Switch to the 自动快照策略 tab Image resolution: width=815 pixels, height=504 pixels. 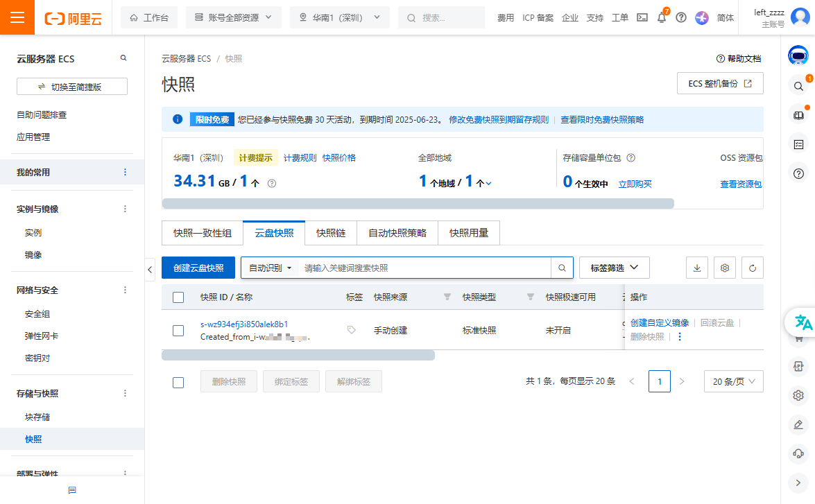point(397,233)
